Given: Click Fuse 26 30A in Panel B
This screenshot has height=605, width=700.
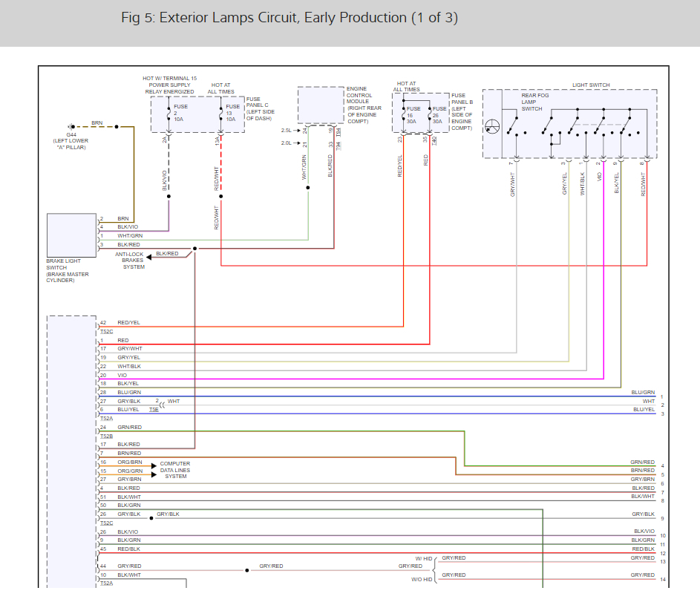Looking at the screenshot, I should click(x=430, y=115).
